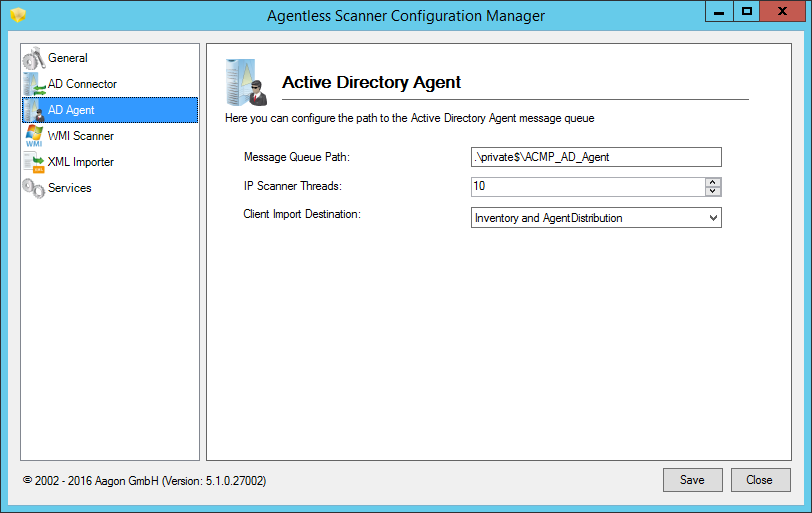812x513 pixels.
Task: Click the 'Message Queue Path:' label
Action: [x=297, y=157]
